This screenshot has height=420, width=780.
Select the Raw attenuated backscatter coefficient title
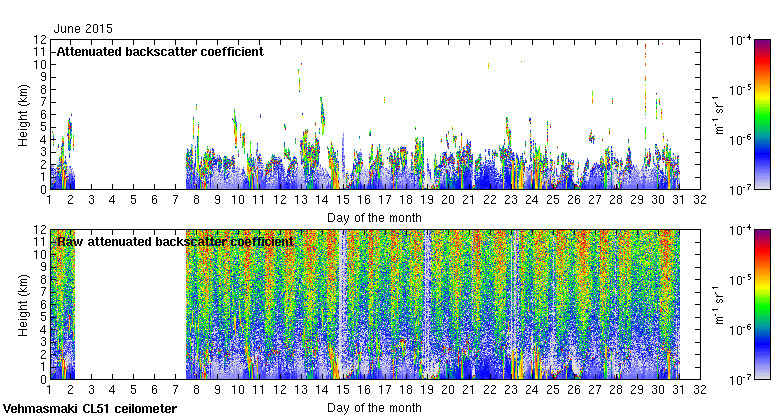(x=174, y=242)
